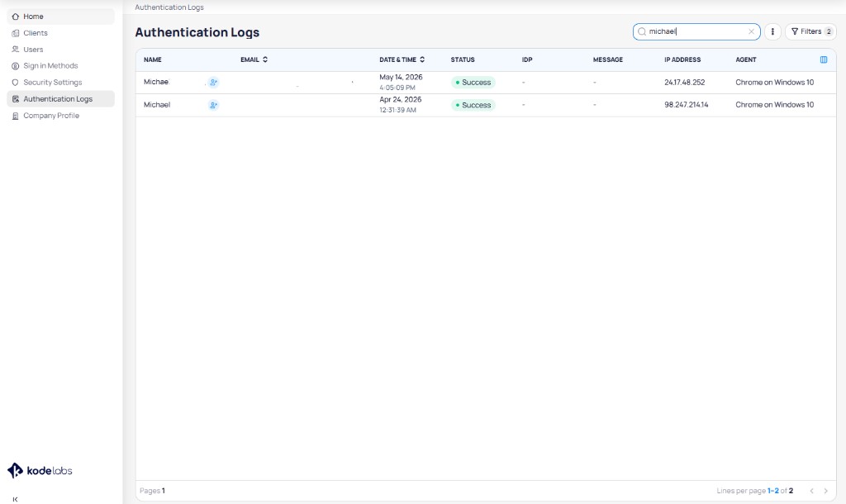846x504 pixels.
Task: Click inside the michael search field
Action: tap(696, 32)
